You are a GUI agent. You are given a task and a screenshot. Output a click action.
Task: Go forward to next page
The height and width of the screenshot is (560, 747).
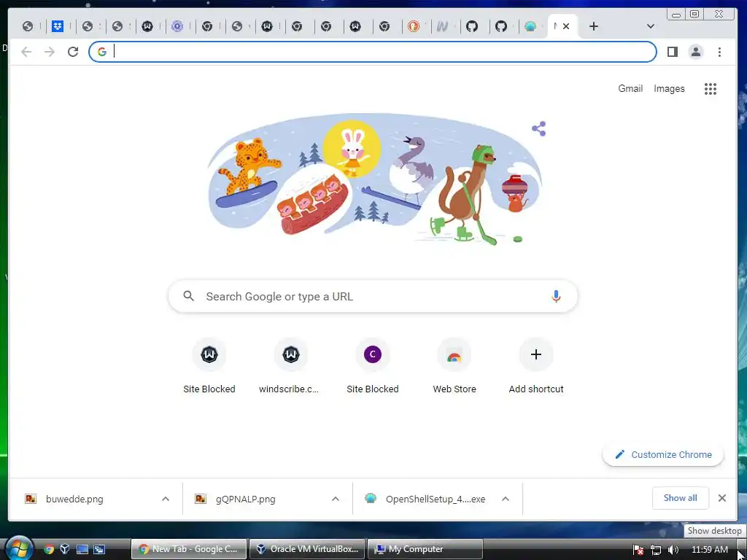pyautogui.click(x=50, y=52)
